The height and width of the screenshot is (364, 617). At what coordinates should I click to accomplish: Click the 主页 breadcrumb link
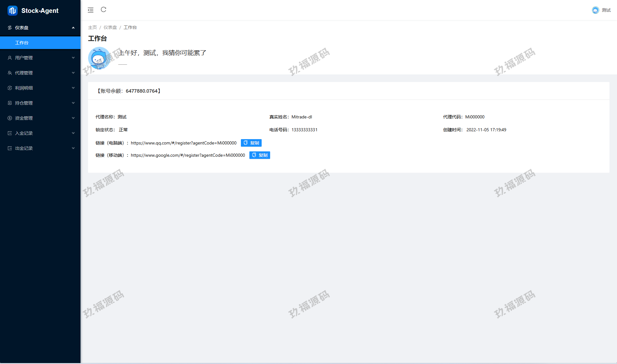[92, 27]
